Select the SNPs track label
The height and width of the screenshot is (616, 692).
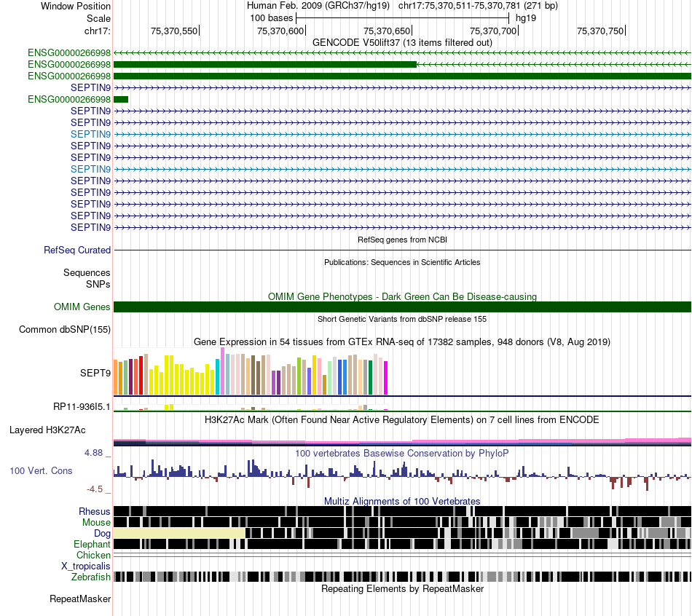point(98,284)
